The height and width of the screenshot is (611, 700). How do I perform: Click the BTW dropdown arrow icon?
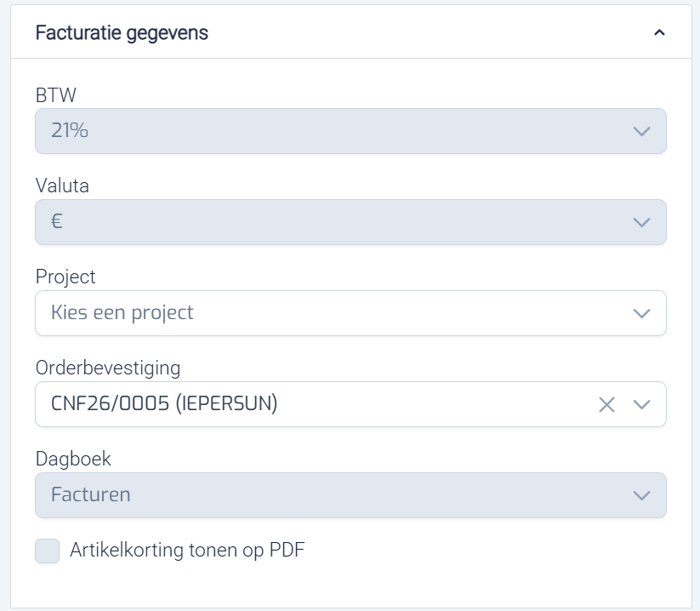pyautogui.click(x=641, y=131)
